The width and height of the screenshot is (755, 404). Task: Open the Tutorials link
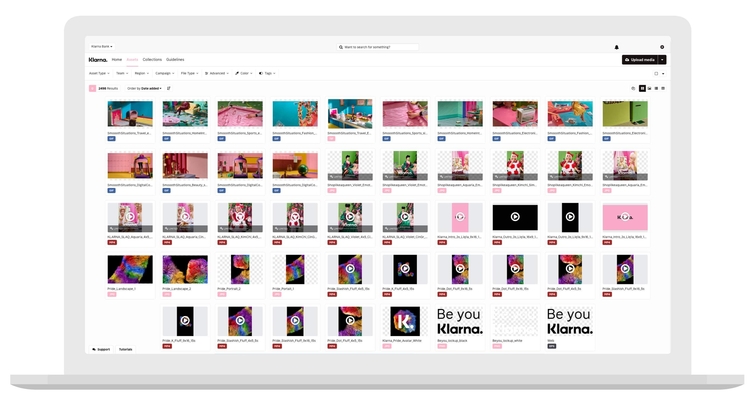point(126,349)
